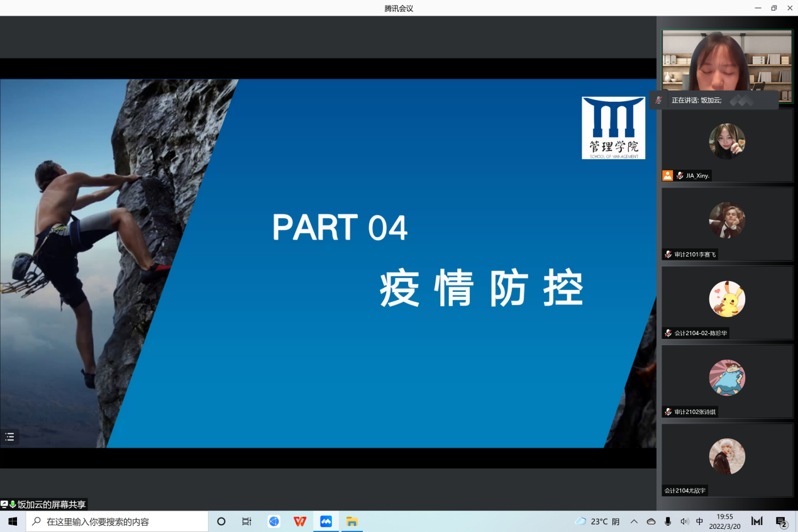Select 会计2104尤欣宇 participant avatar
This screenshot has width=798, height=532.
(727, 456)
